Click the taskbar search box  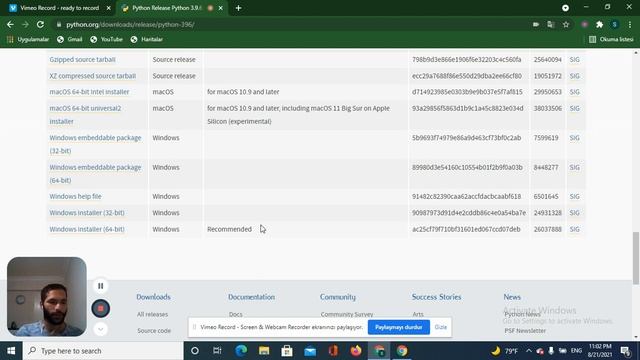click(103, 351)
